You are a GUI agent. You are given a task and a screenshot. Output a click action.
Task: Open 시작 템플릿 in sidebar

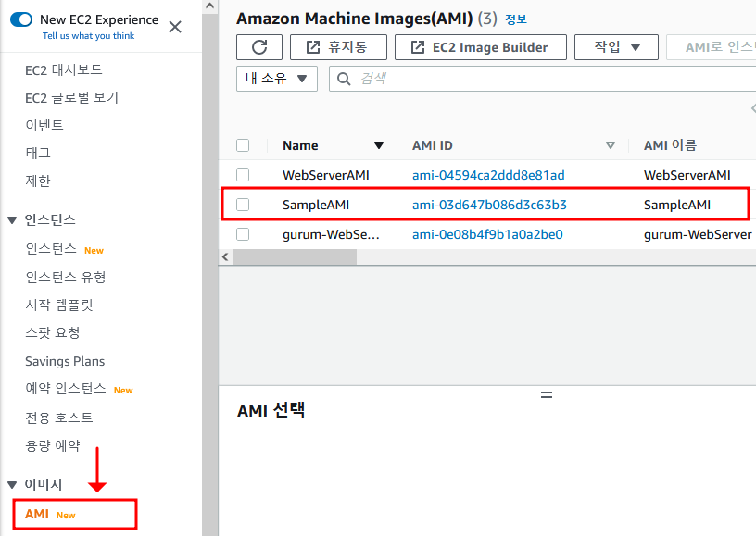point(58,305)
